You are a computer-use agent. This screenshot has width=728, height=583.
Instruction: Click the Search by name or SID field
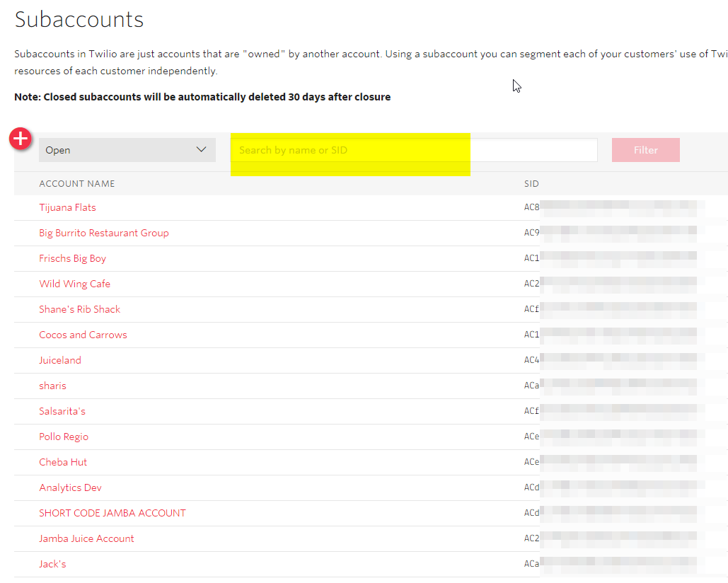(x=350, y=150)
